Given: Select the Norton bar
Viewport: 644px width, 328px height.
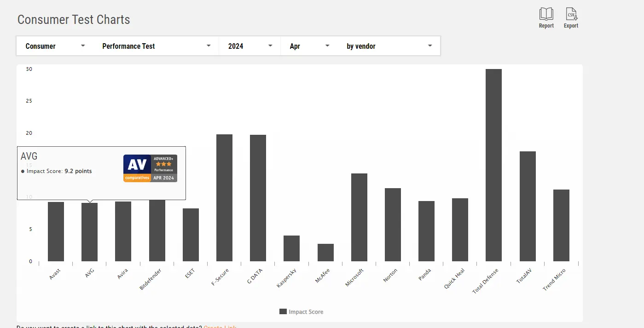Looking at the screenshot, I should [x=393, y=225].
